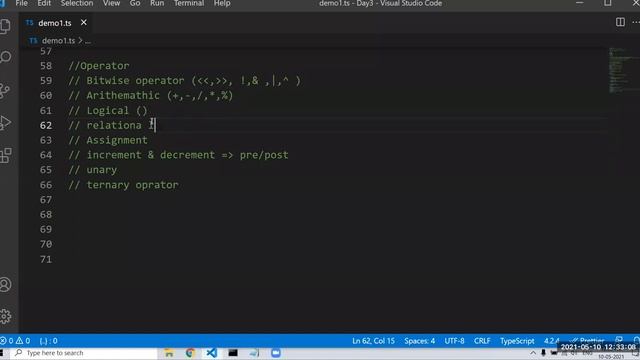
Task: Click the Split Editor Right icon
Action: tap(620, 22)
